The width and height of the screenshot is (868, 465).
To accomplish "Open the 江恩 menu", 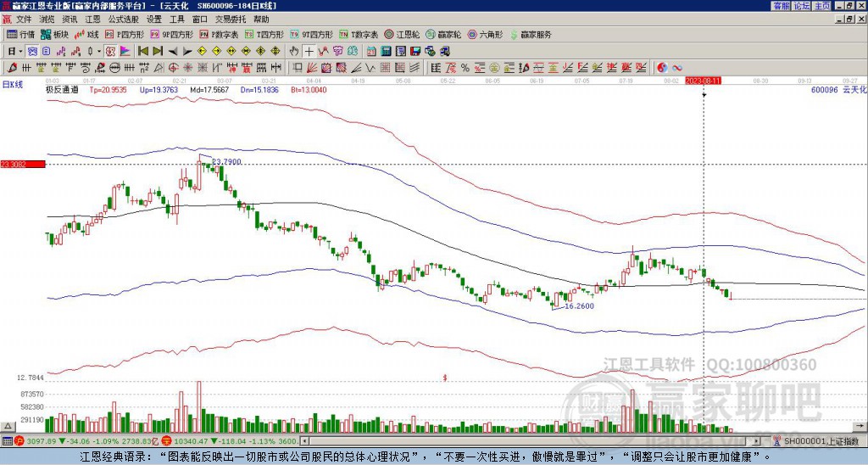I will click(92, 20).
